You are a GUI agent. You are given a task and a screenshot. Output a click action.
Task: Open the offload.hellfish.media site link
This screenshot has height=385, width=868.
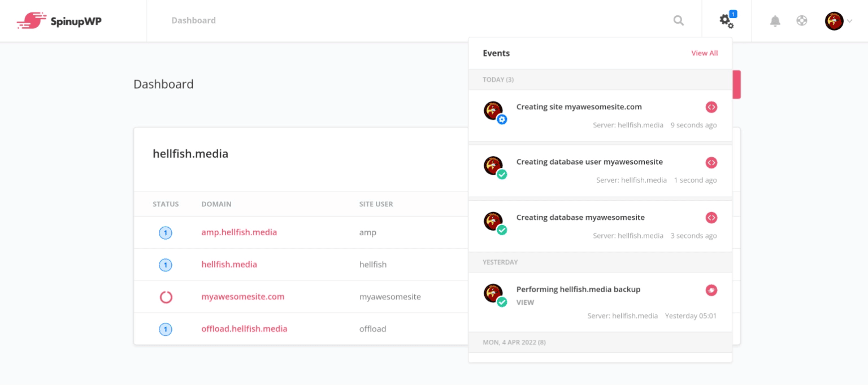coord(244,329)
